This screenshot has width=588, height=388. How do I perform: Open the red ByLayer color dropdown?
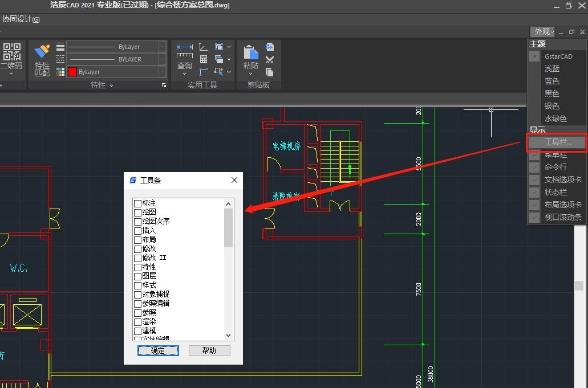pyautogui.click(x=163, y=72)
